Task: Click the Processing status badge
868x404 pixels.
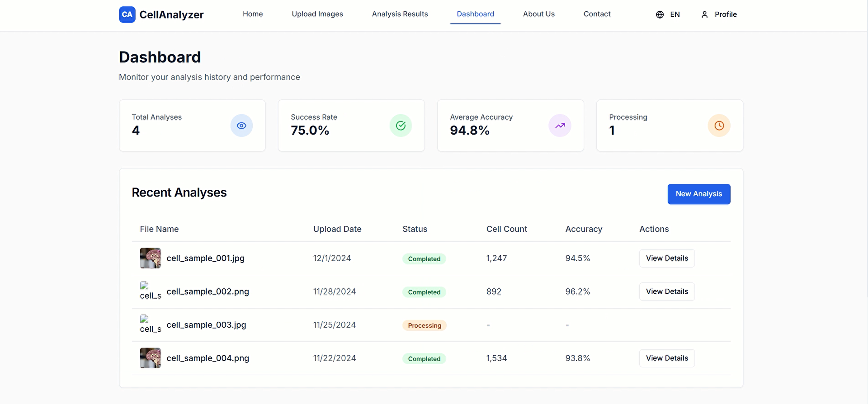Action: point(425,325)
